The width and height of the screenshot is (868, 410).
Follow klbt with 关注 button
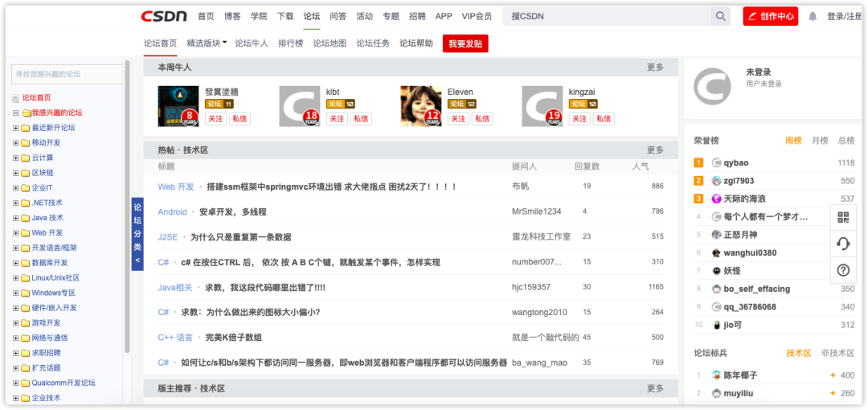(337, 118)
